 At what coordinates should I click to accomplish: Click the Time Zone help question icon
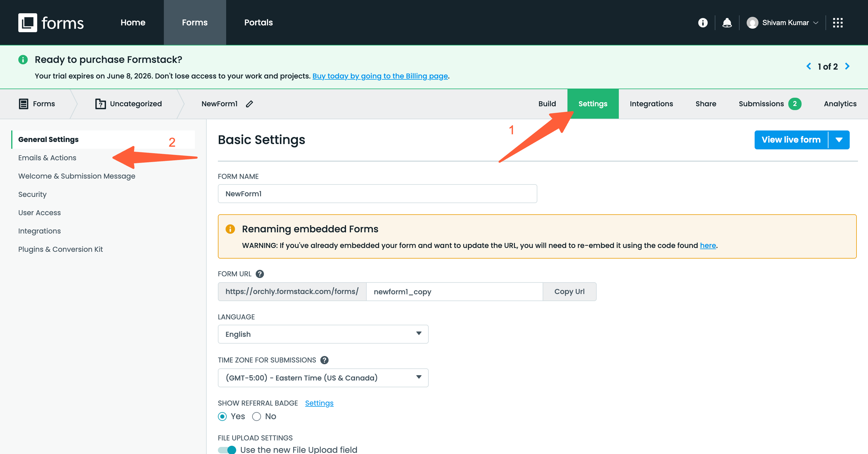[x=324, y=360]
